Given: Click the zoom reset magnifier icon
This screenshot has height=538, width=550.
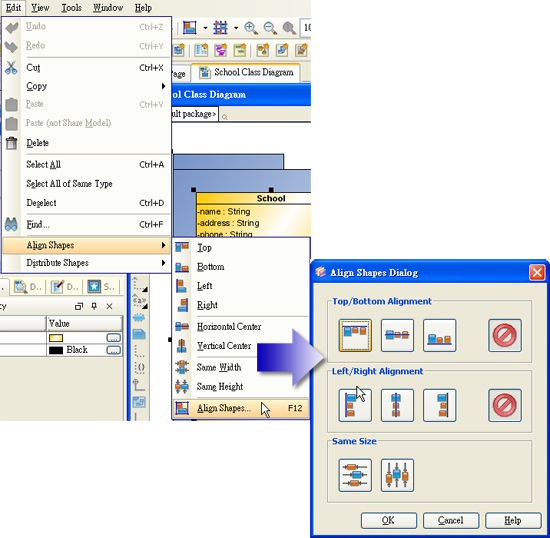Looking at the screenshot, I should click(289, 28).
